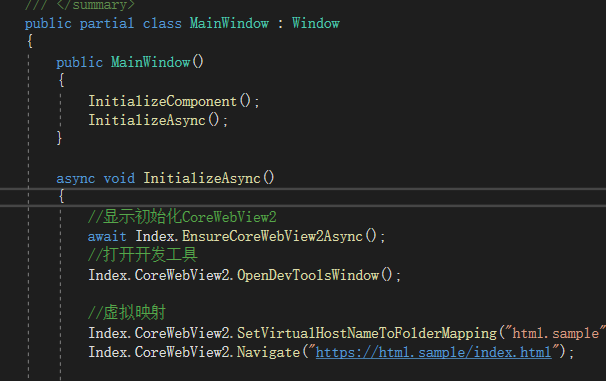Click the async keyword
The height and width of the screenshot is (381, 606).
pos(76,179)
